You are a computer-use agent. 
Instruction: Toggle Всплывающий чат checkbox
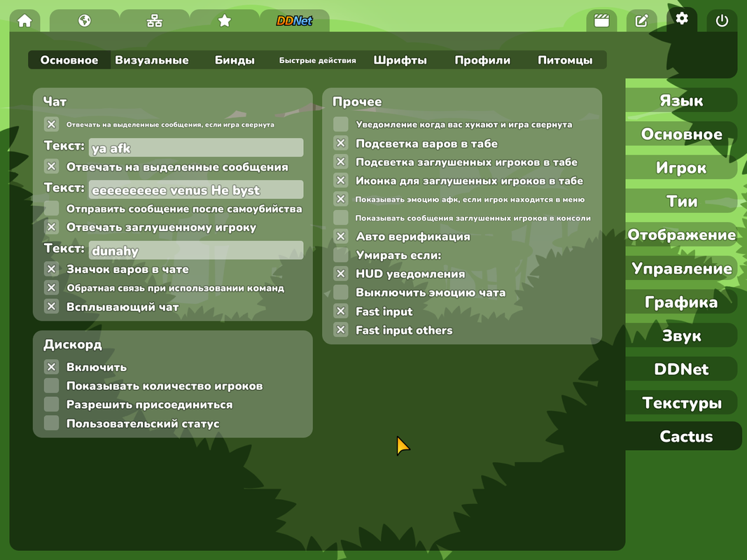(x=51, y=306)
